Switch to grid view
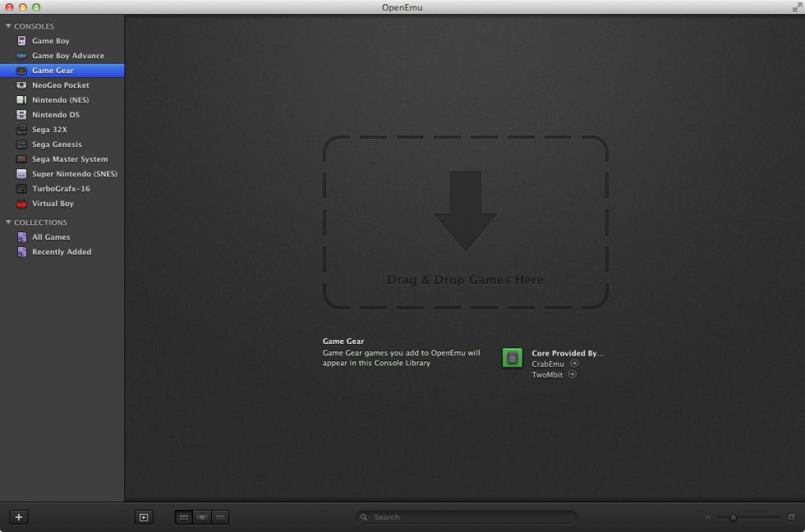The image size is (805, 532). tap(184, 517)
